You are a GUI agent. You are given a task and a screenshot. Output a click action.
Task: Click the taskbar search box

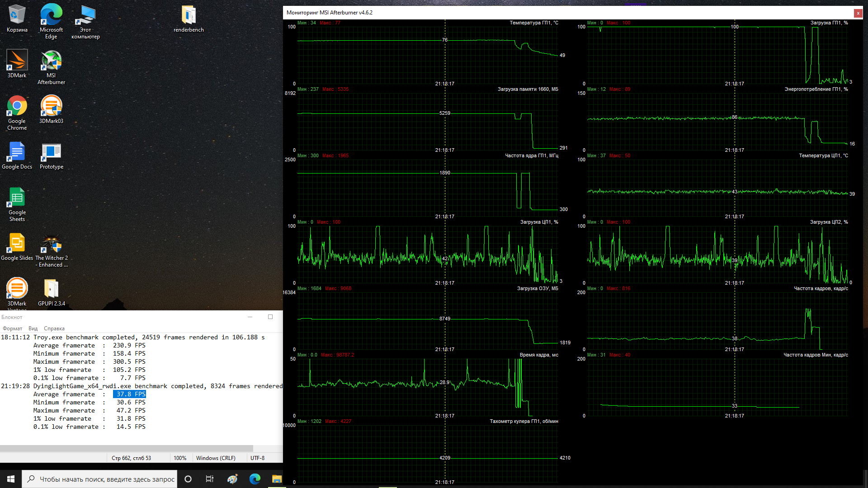click(99, 479)
